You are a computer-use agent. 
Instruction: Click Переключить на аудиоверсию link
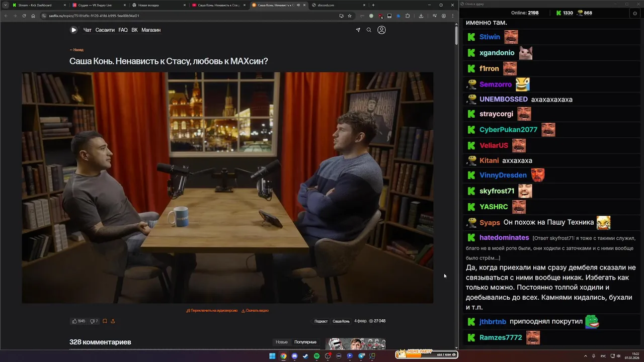(212, 311)
